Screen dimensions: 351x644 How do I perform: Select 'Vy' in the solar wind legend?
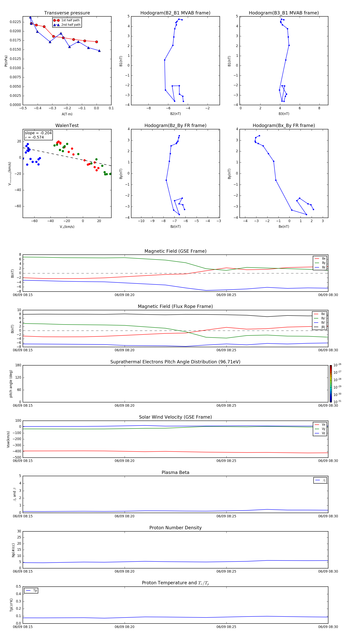point(320,429)
